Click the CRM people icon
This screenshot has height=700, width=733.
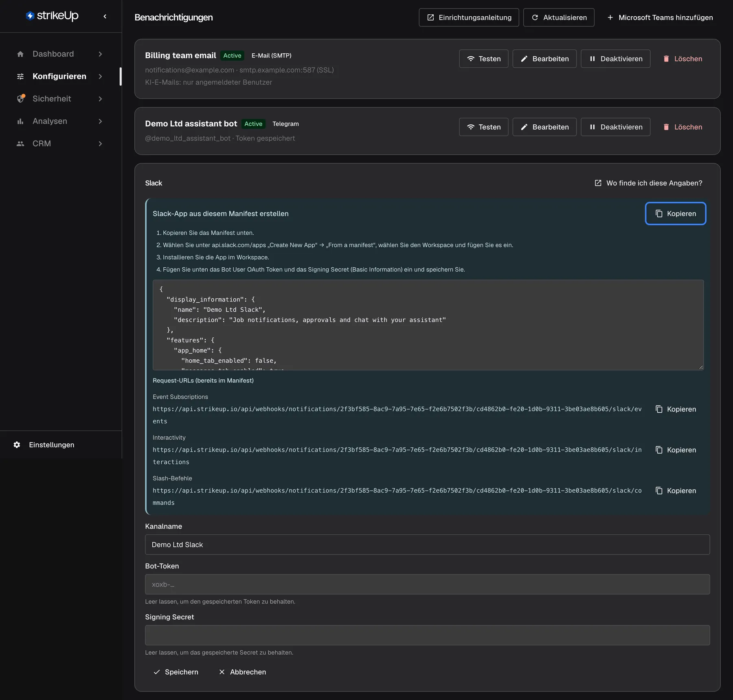point(20,144)
